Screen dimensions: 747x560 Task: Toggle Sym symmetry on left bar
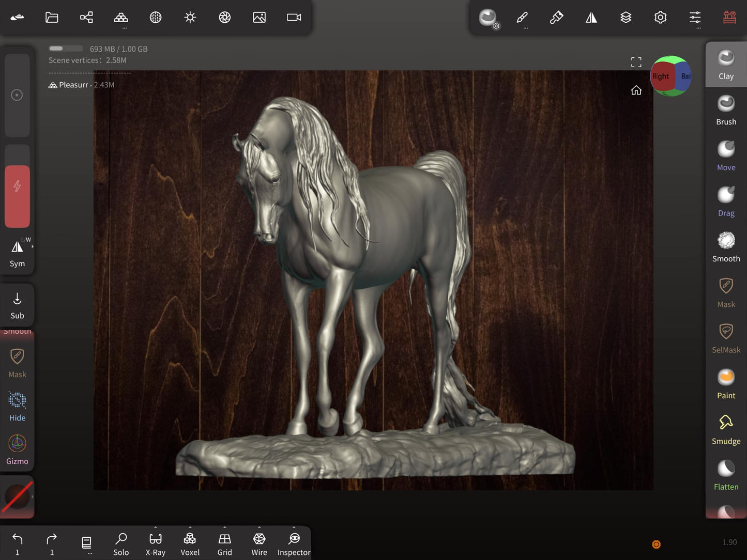pos(17,253)
